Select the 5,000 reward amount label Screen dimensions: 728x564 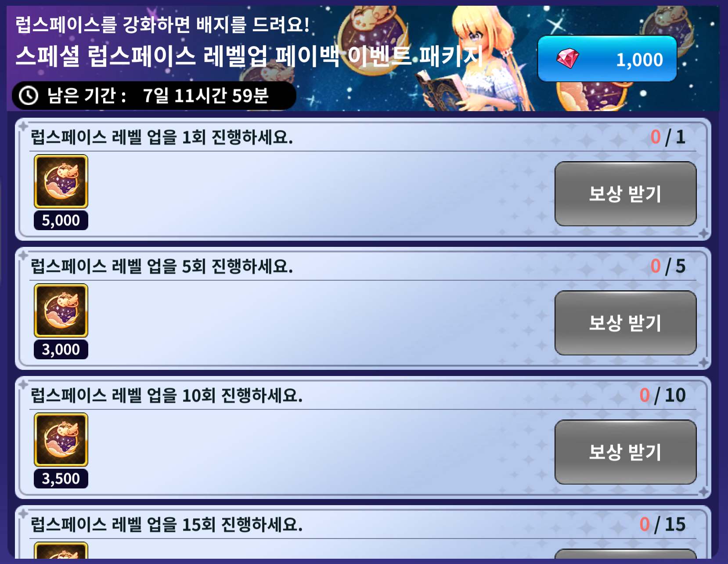click(61, 220)
